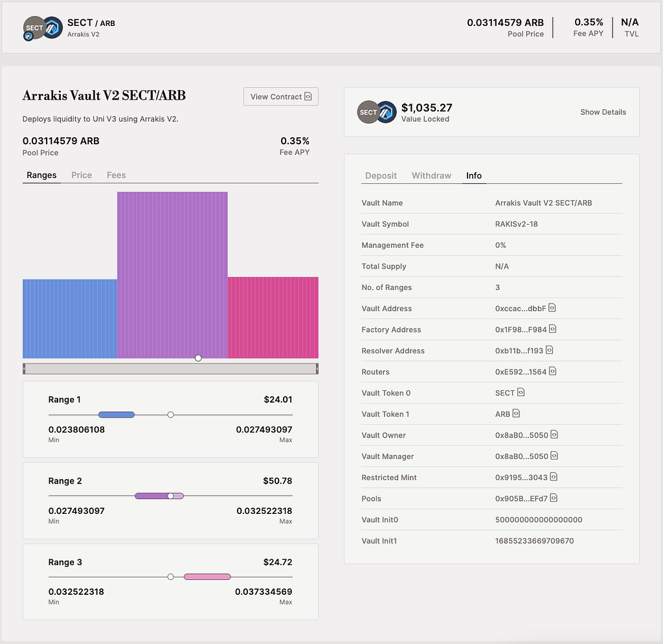Click the current price marker on the chart
The height and width of the screenshot is (644, 663).
click(x=198, y=358)
